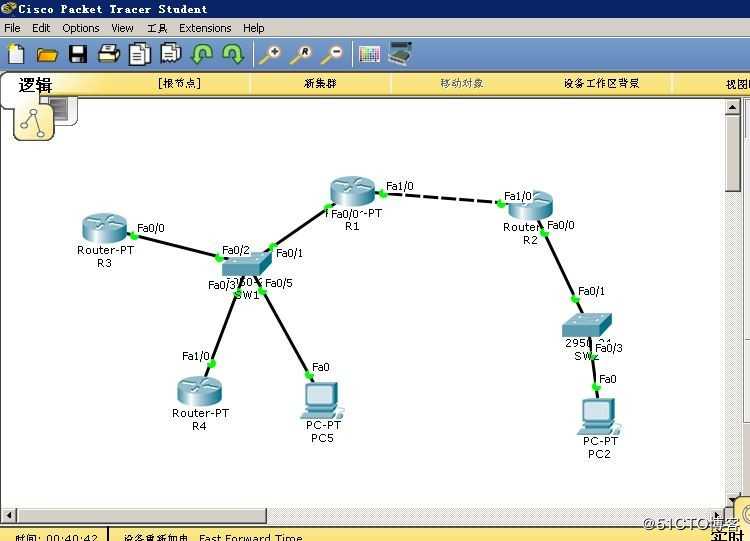The height and width of the screenshot is (541, 750).
Task: Click the Fa1/0 label above R4
Action: [196, 356]
